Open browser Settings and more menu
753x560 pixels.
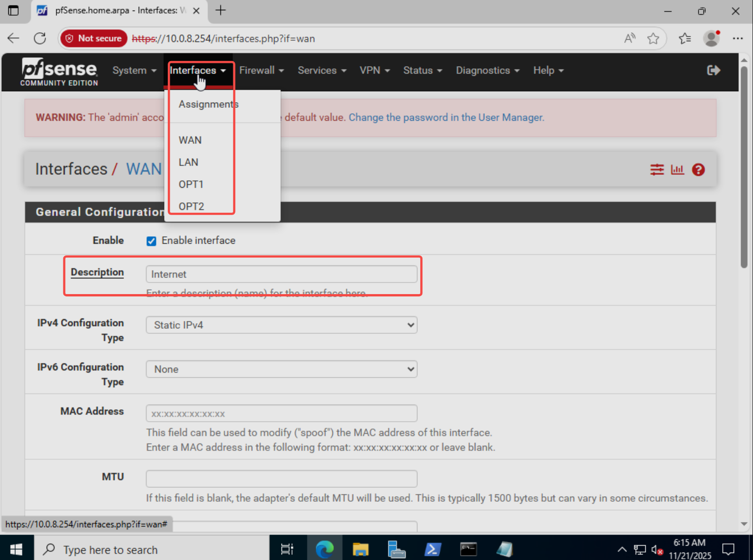(738, 38)
